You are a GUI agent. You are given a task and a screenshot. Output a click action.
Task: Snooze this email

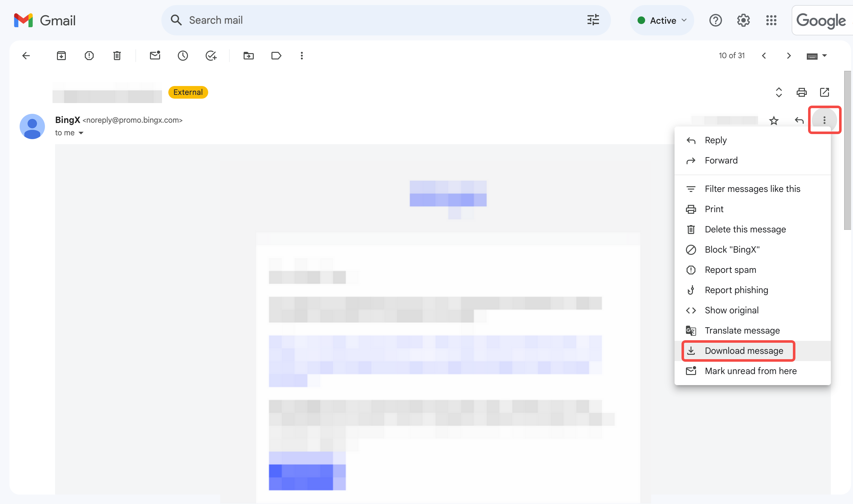tap(183, 55)
